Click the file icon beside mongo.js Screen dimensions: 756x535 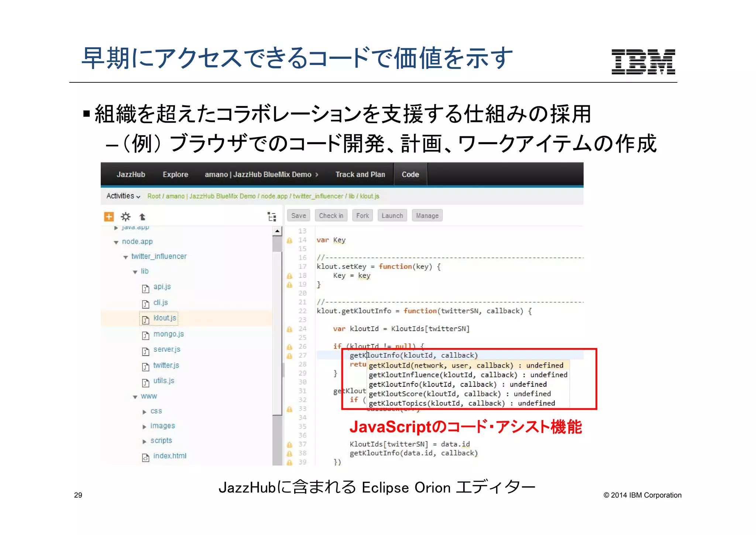[146, 335]
